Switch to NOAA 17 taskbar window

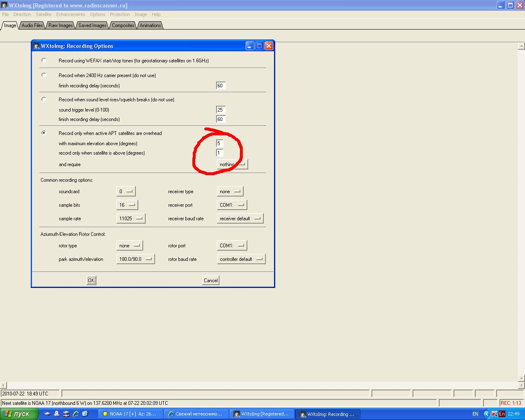(x=130, y=414)
